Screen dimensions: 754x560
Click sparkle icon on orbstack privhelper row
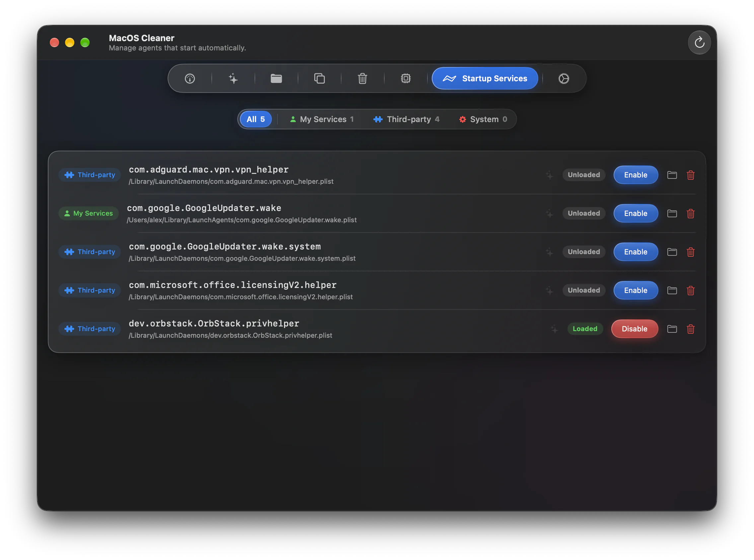coord(554,329)
